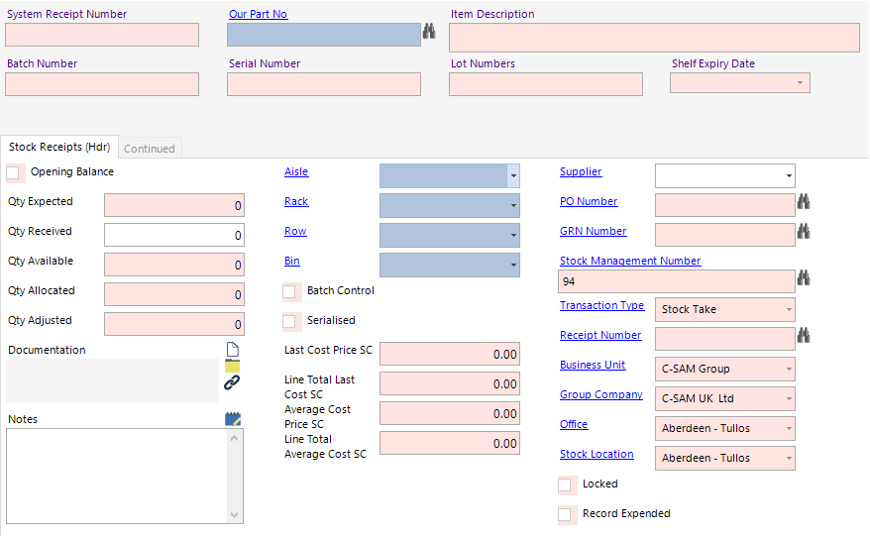The width and height of the screenshot is (870, 536).
Task: Tick the Opening Balance checkbox
Action: click(x=14, y=173)
